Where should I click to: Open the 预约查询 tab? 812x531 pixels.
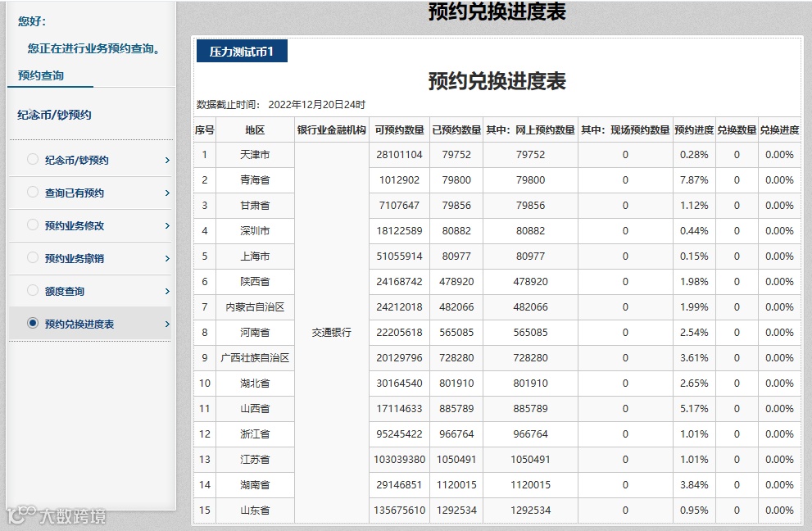click(41, 75)
